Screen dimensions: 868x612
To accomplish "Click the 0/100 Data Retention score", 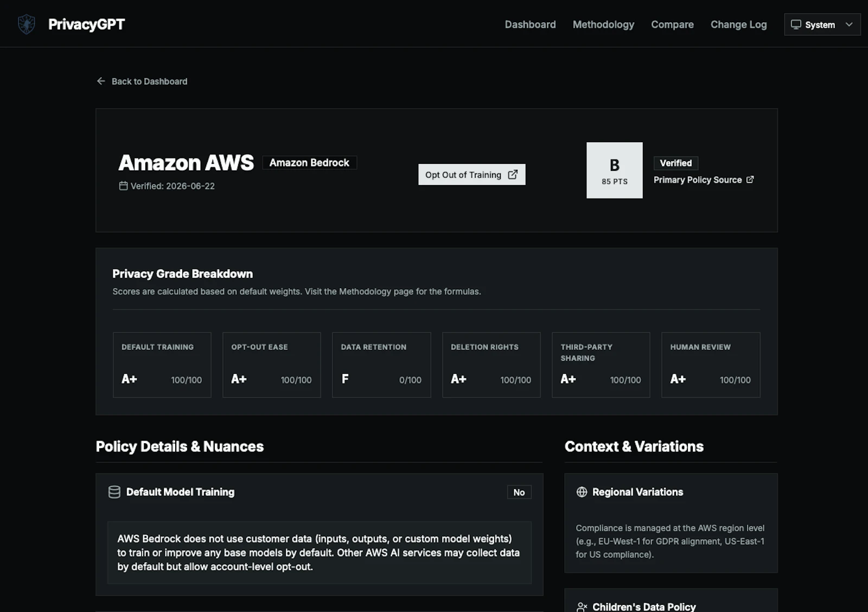I will (410, 380).
